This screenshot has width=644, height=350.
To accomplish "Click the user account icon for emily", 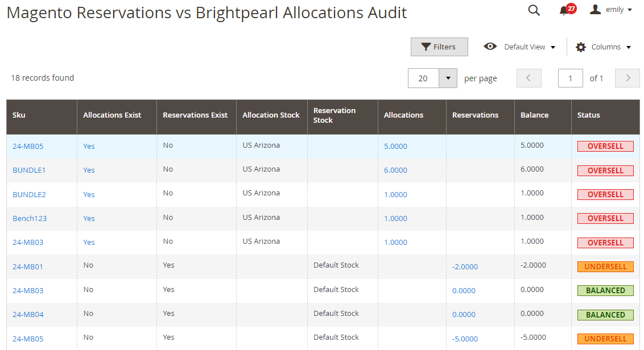I will 596,9.
